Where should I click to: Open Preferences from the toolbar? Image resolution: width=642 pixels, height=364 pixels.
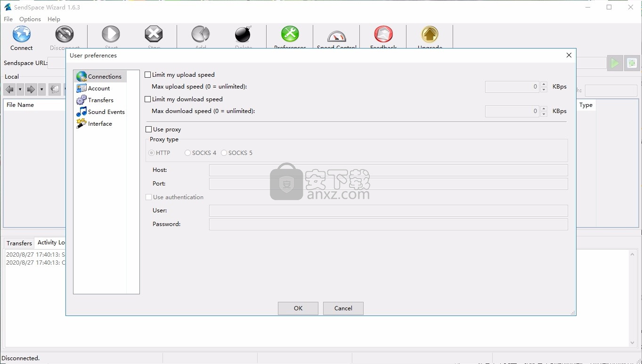click(290, 34)
